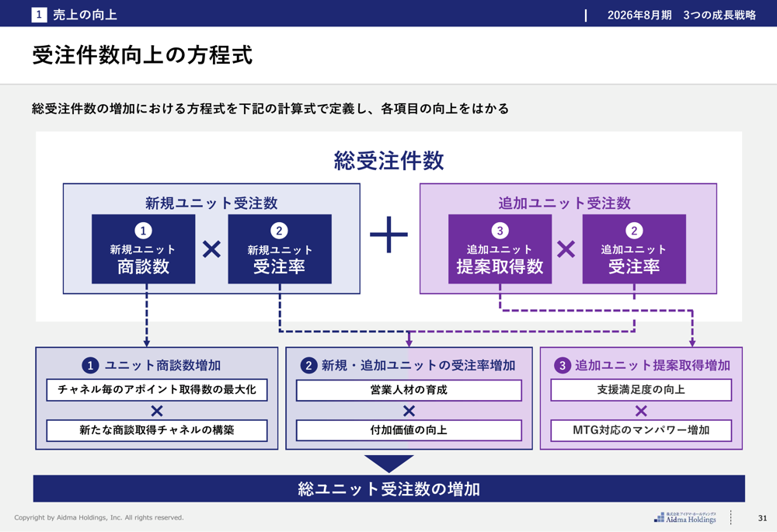Click the blue multiplication sign between 商談数 and 新規ユニット受注率
Screen dimensions: 777x532
[211, 249]
